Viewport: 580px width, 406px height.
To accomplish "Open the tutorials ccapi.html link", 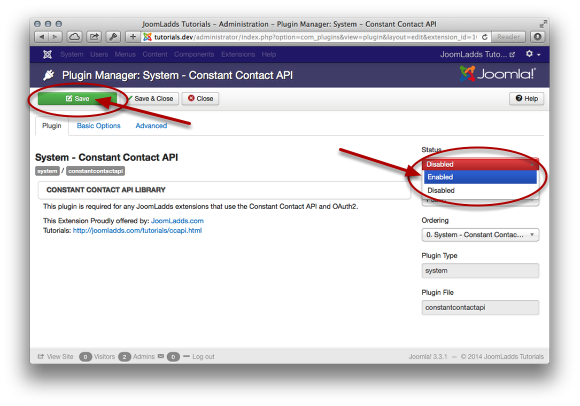I will pyautogui.click(x=137, y=230).
